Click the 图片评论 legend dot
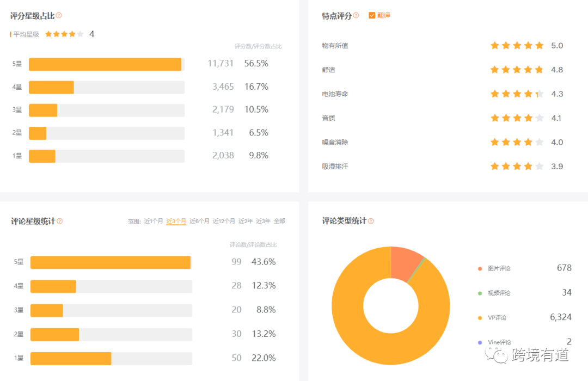This screenshot has height=381, width=588. tap(480, 268)
